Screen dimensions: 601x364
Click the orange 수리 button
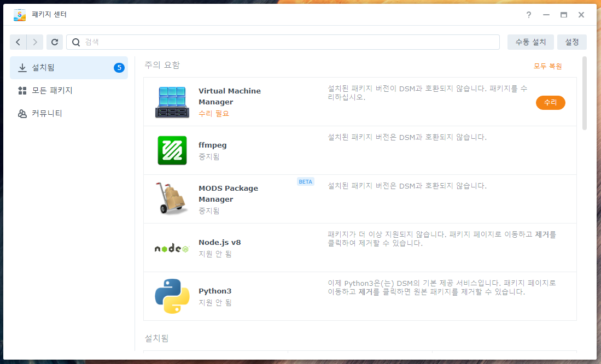pos(550,103)
